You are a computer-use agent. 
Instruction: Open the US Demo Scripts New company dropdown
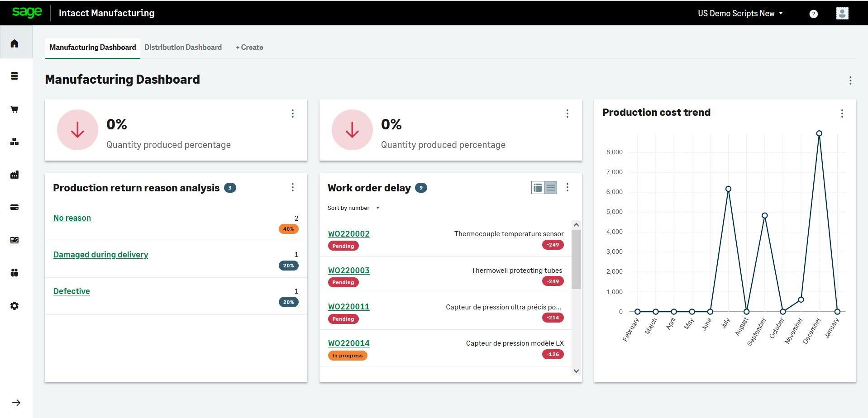(740, 13)
